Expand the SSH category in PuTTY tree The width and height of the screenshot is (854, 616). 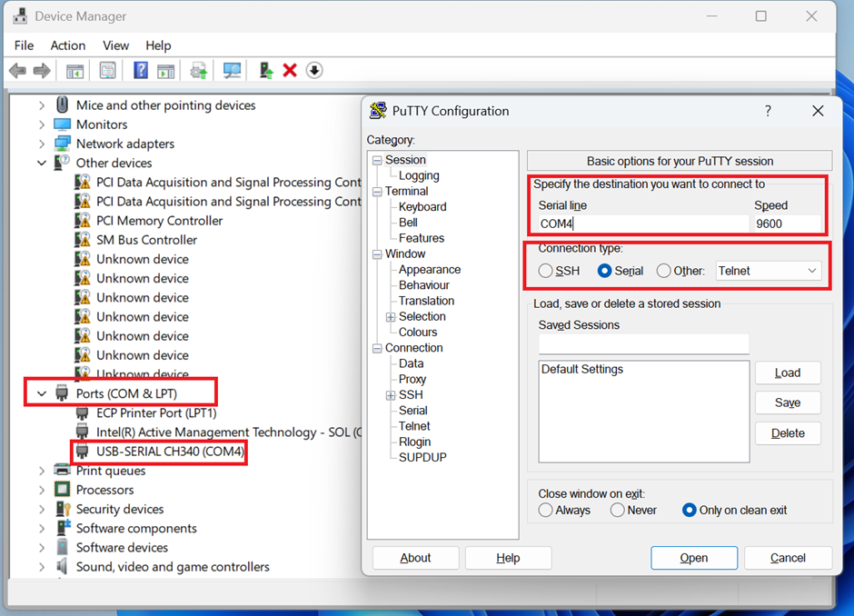click(x=391, y=395)
